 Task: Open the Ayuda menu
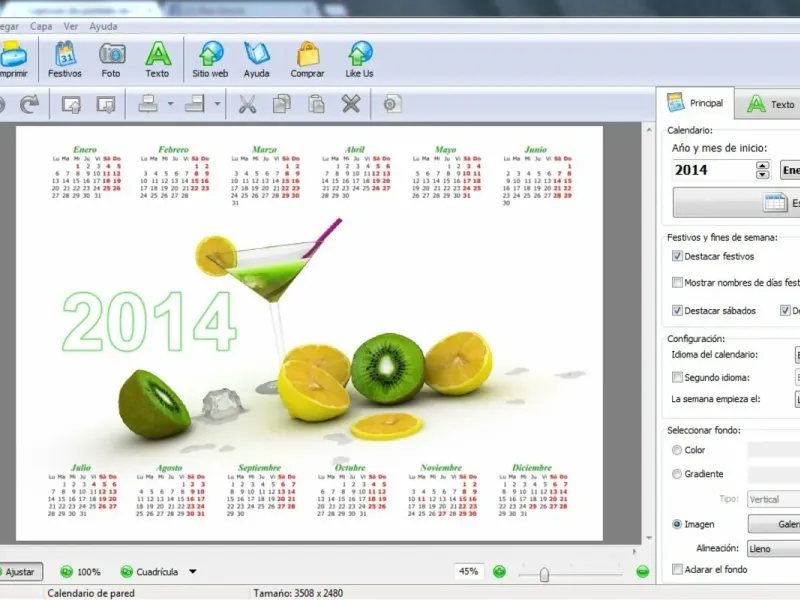point(103,27)
